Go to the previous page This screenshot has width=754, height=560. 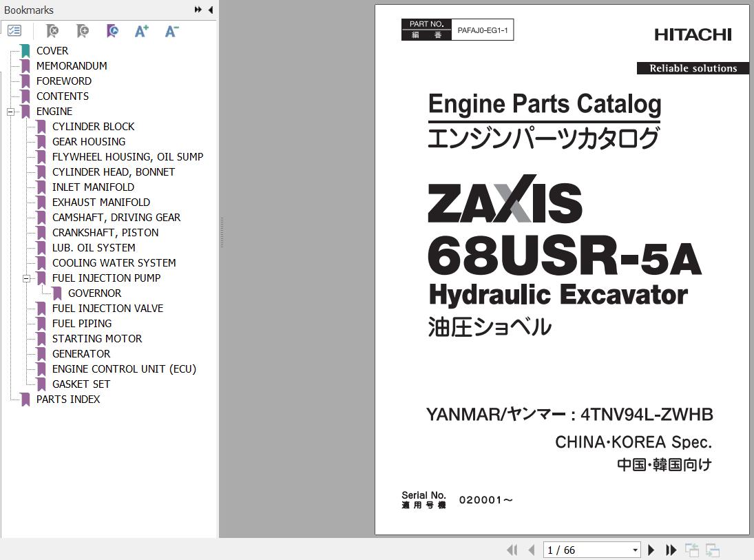click(532, 550)
